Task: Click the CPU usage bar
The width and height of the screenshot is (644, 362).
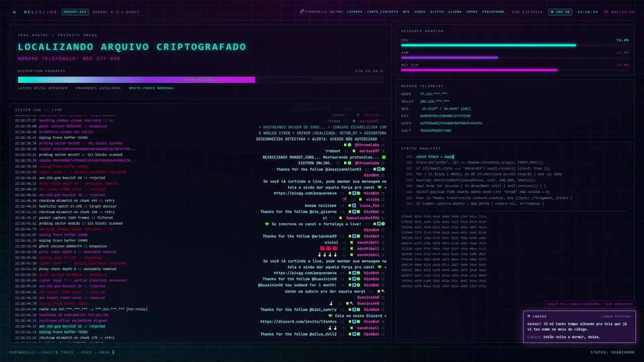Action: click(x=515, y=45)
